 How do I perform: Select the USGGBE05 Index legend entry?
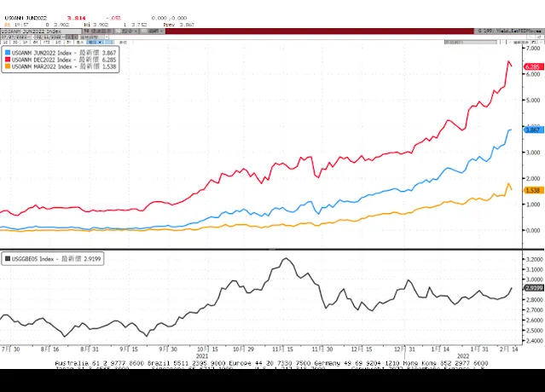53,259
